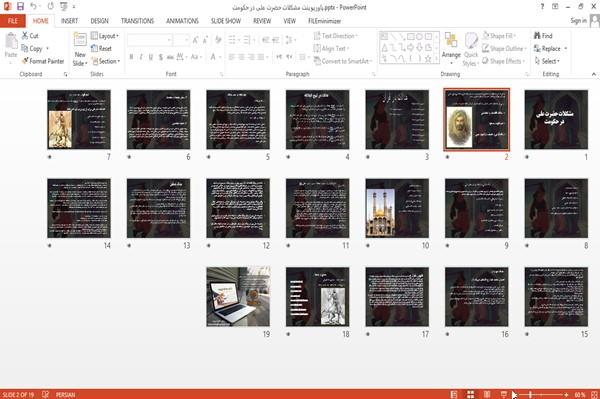This screenshot has width=600, height=399.
Task: Click SLIDE 2 OF 19 status text
Action: coord(18,394)
